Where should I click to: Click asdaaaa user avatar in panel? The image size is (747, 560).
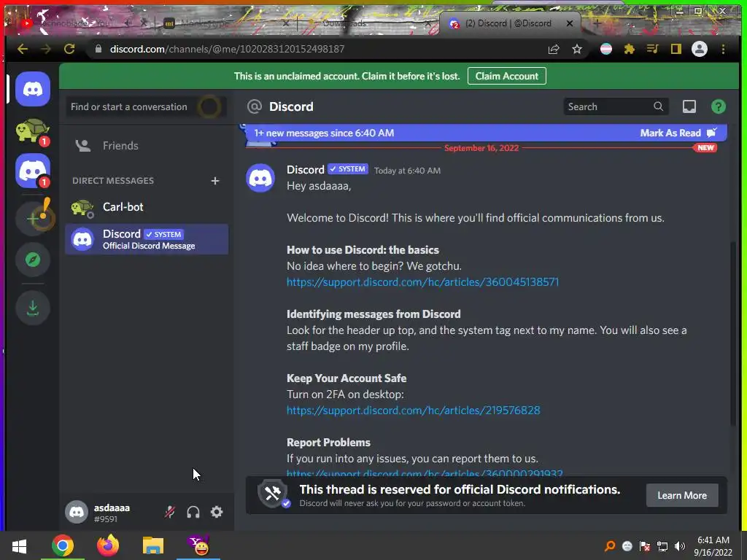(77, 513)
